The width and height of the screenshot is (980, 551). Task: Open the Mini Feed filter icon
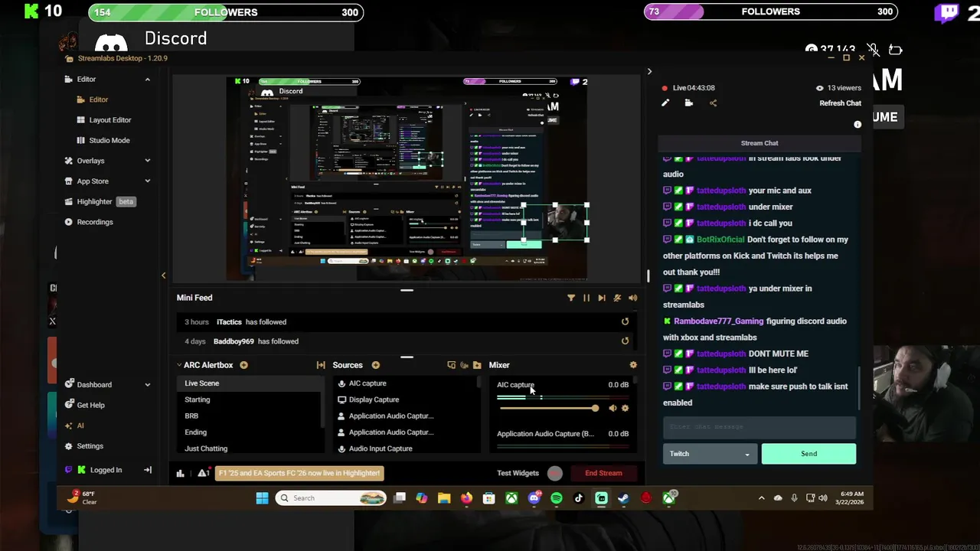(571, 298)
